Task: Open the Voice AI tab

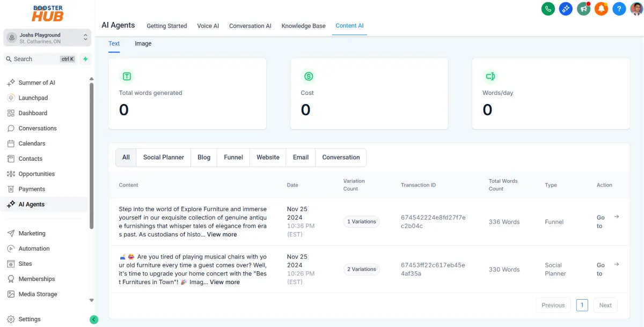Action: pyautogui.click(x=208, y=25)
